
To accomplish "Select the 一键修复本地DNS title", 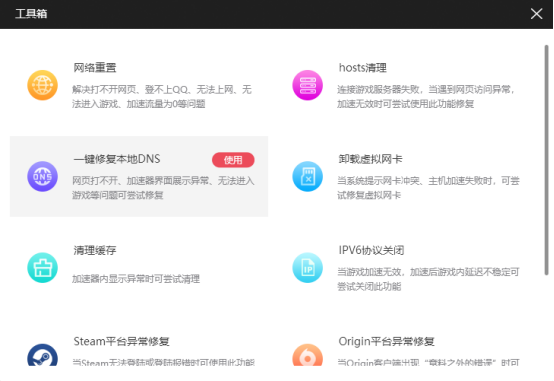I will (x=117, y=159).
